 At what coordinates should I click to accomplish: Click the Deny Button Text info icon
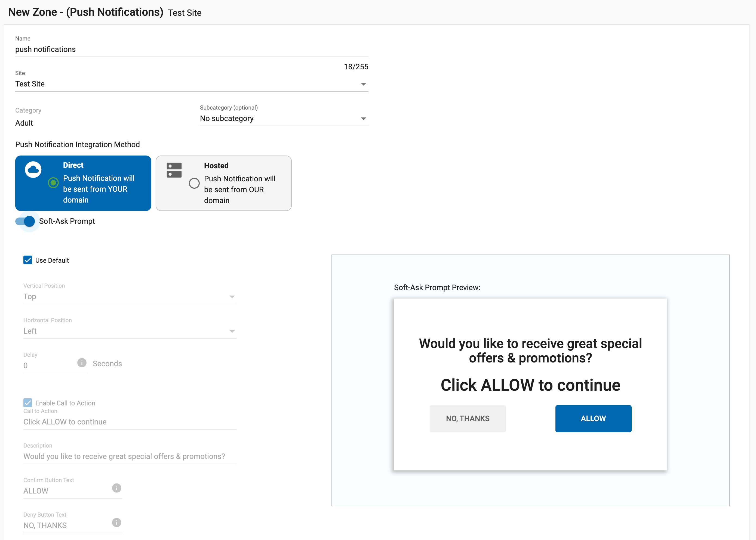[x=116, y=522]
